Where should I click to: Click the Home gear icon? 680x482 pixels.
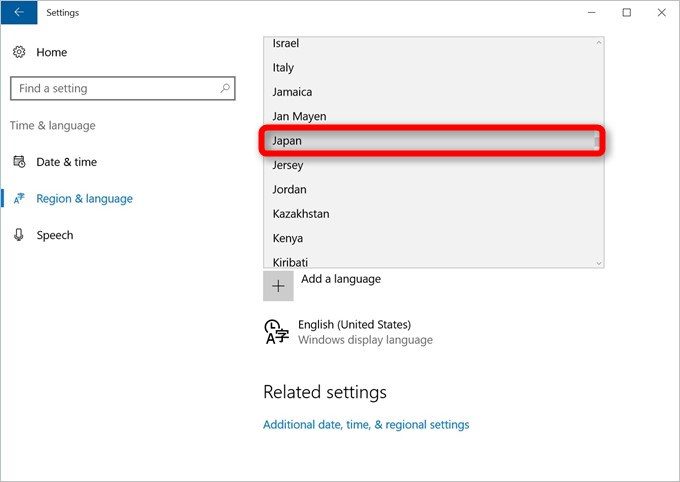(x=18, y=52)
